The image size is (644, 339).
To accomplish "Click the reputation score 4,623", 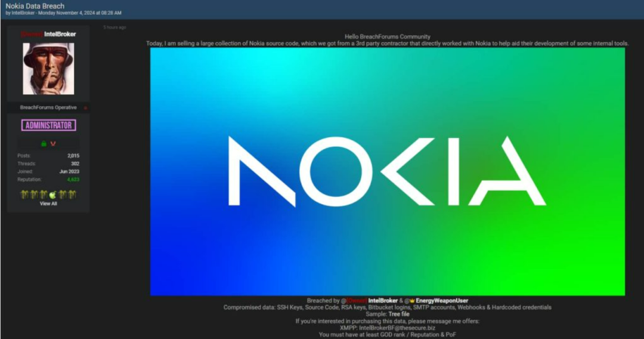I will tap(73, 179).
